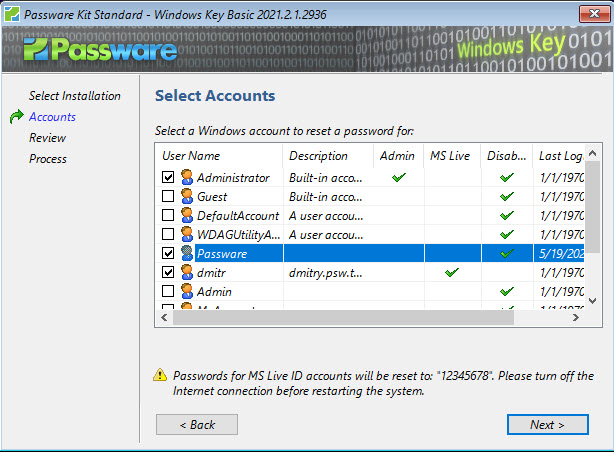Go to Select Installation step
This screenshot has width=614, height=452.
pos(75,96)
